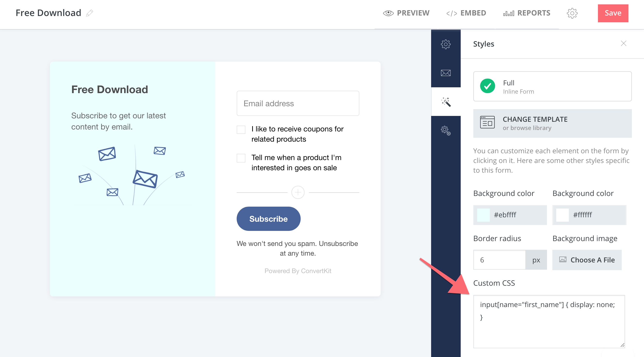644x357 pixels.
Task: Click the Choose A File background image button
Action: [x=587, y=260]
